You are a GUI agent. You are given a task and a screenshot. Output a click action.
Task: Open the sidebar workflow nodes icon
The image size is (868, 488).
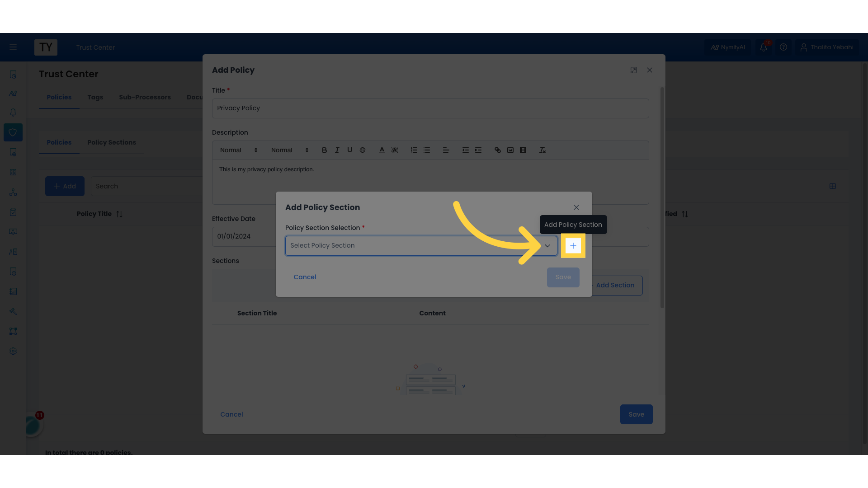pos(13,331)
